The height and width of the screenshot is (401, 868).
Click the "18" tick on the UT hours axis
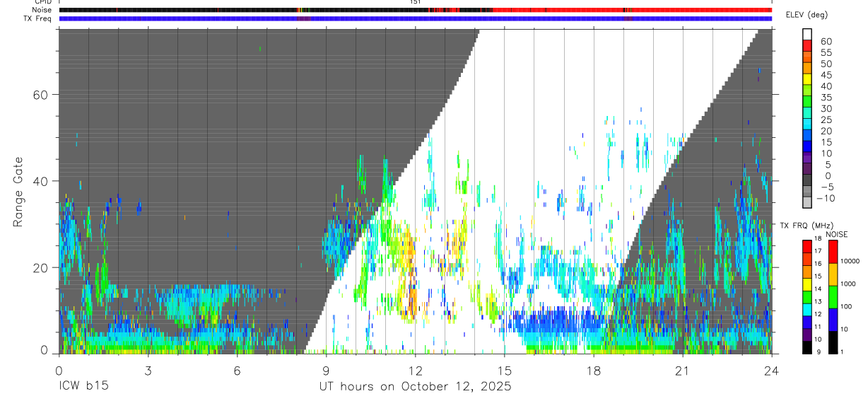click(x=593, y=371)
